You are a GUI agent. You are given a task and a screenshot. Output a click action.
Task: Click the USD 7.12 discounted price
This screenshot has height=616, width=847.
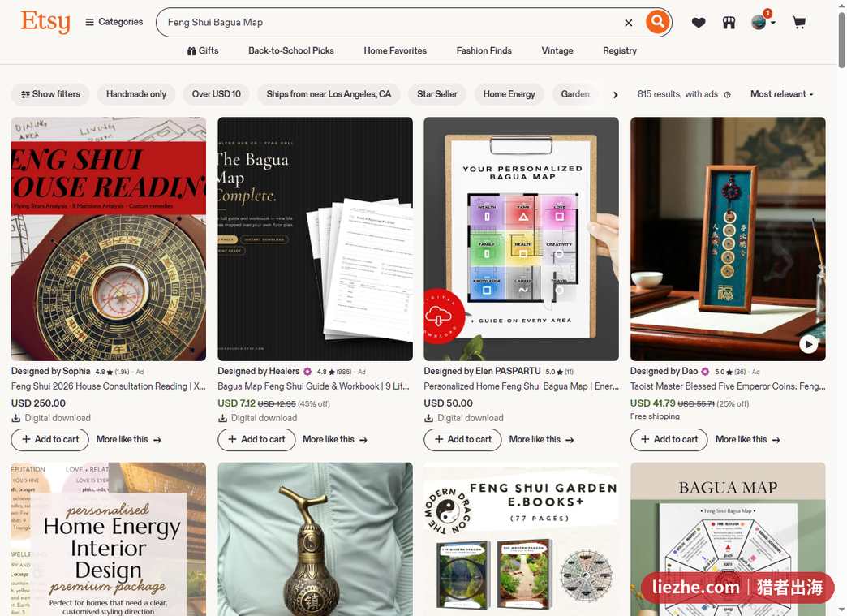pos(237,403)
